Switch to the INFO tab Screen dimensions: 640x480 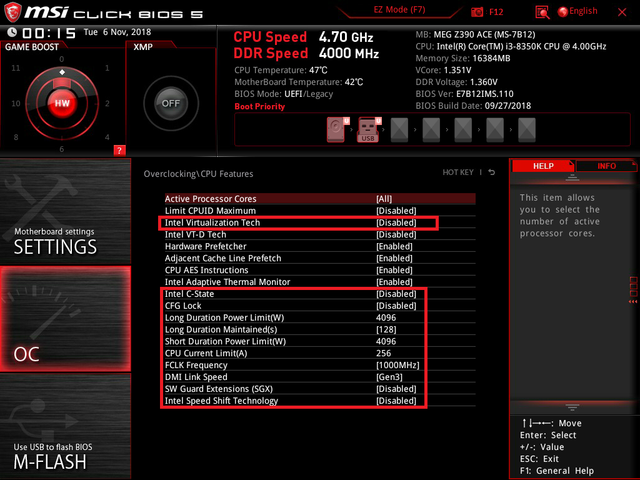(x=607, y=166)
